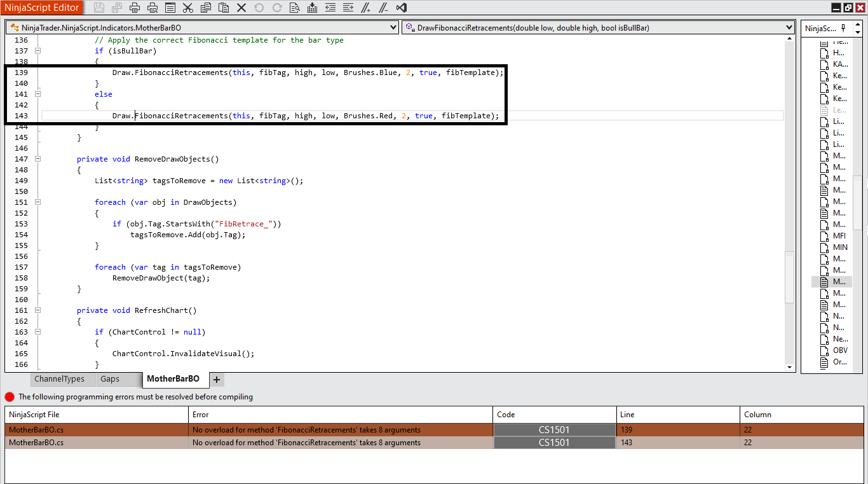Place cursor on 'private void RemoveDrawObjects()' line

point(147,159)
